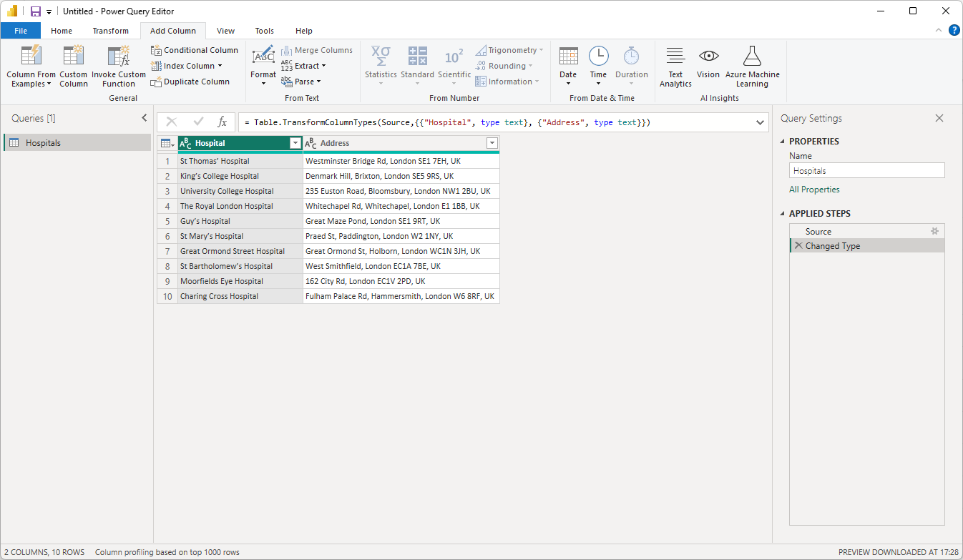963x560 pixels.
Task: Click the All Properties link
Action: pyautogui.click(x=814, y=190)
